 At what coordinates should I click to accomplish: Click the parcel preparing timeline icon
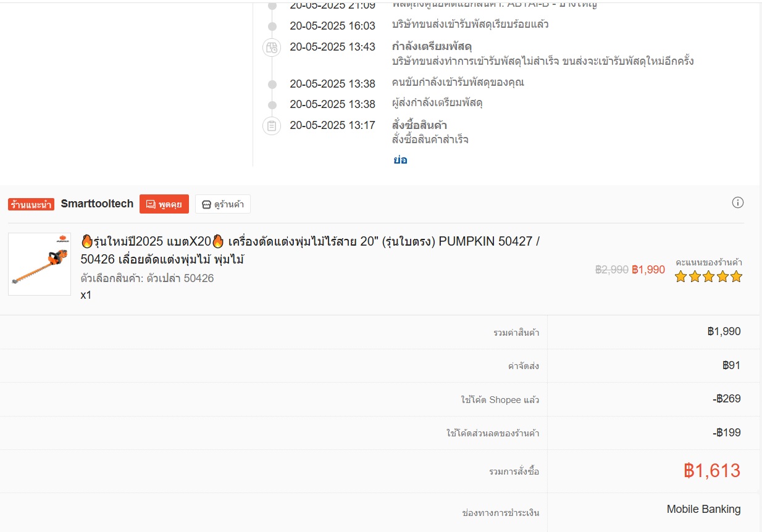(x=272, y=48)
